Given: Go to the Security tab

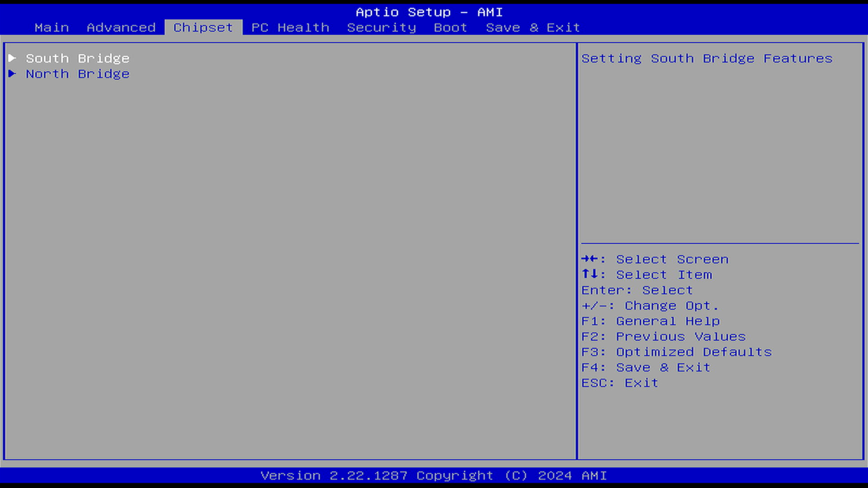Looking at the screenshot, I should (381, 28).
